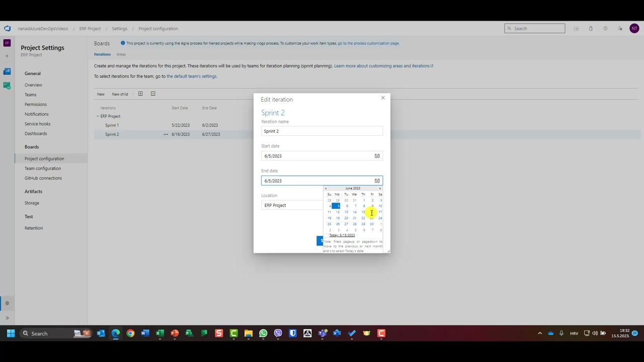
Task: Select June 6 in the calendar
Action: pos(347,206)
